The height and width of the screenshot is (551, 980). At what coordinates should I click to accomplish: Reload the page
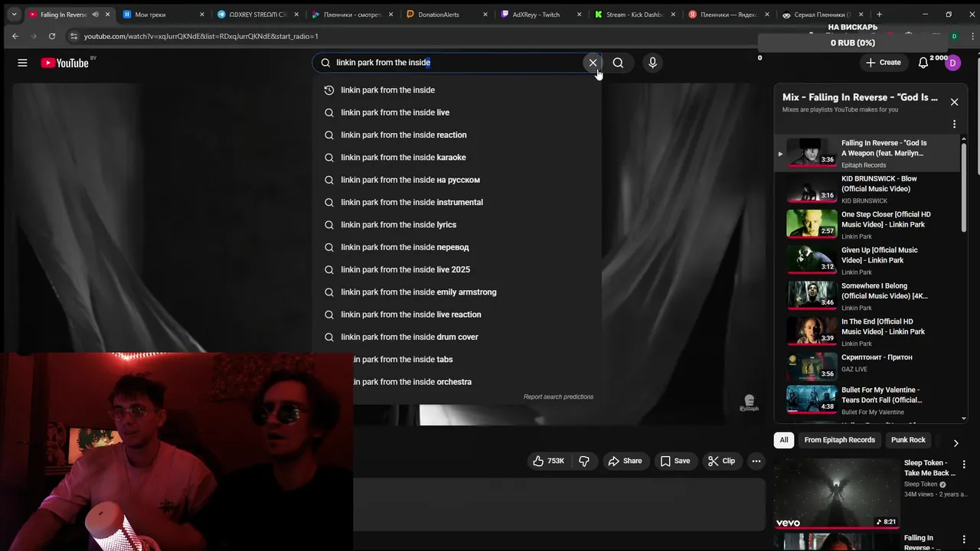coord(51,36)
